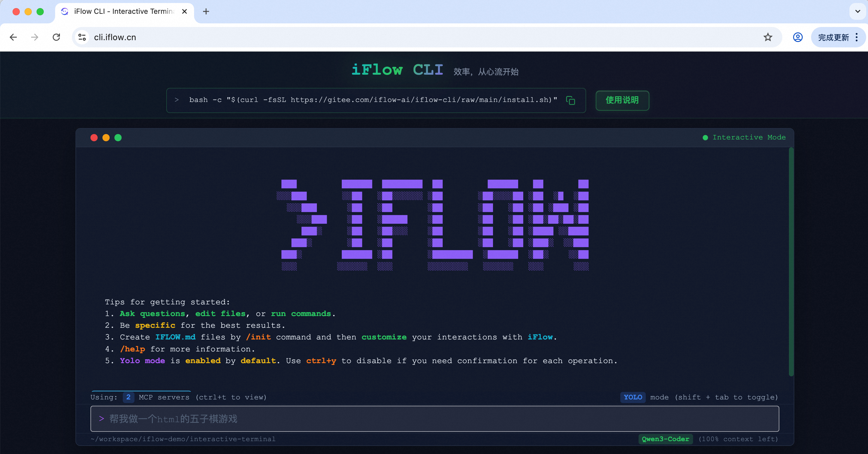Close the iFlow CLI tab
The height and width of the screenshot is (454, 868).
[x=184, y=11]
